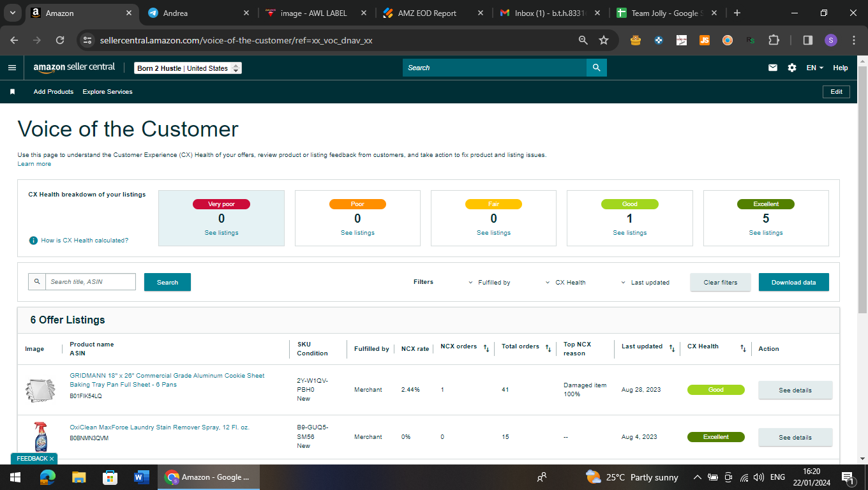
Task: Open the RS extension icon
Action: (x=751, y=40)
